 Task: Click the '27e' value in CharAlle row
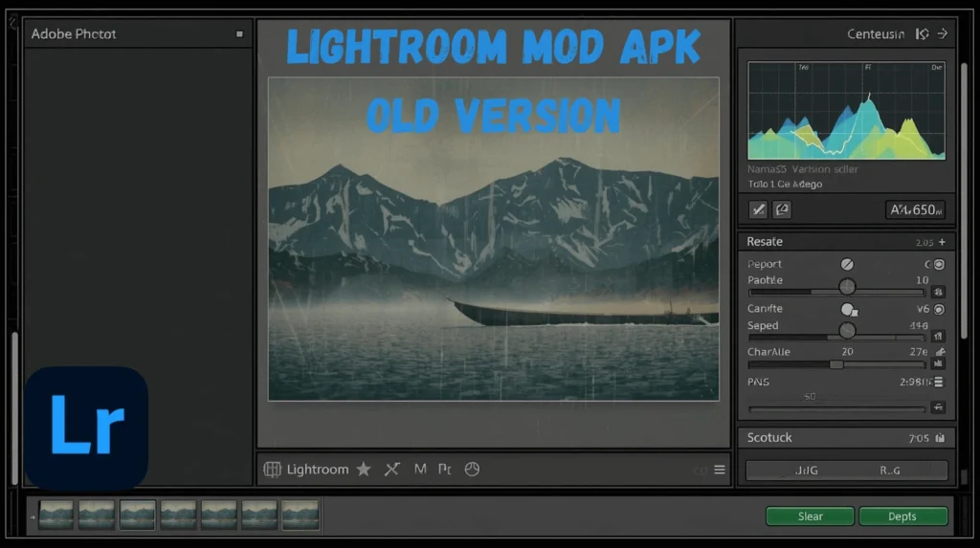click(x=919, y=352)
